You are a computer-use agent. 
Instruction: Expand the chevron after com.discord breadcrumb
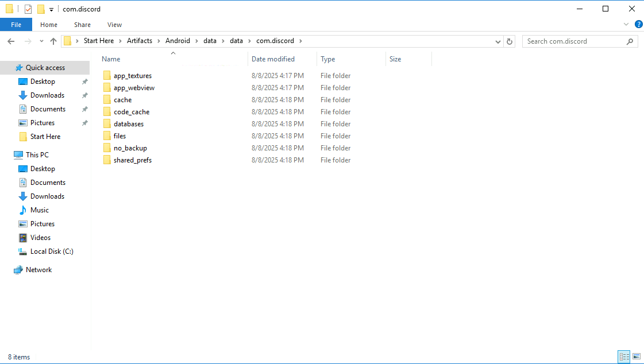point(300,41)
